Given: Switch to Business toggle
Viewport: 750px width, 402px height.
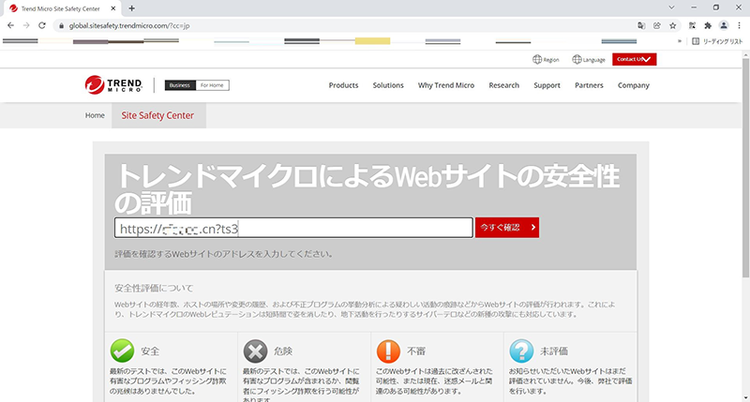Looking at the screenshot, I should tap(180, 85).
